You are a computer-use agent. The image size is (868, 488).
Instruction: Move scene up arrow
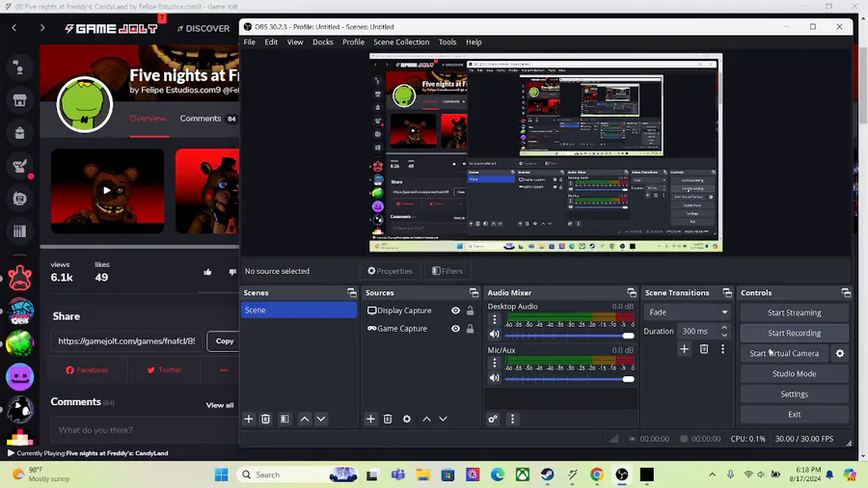[305, 419]
